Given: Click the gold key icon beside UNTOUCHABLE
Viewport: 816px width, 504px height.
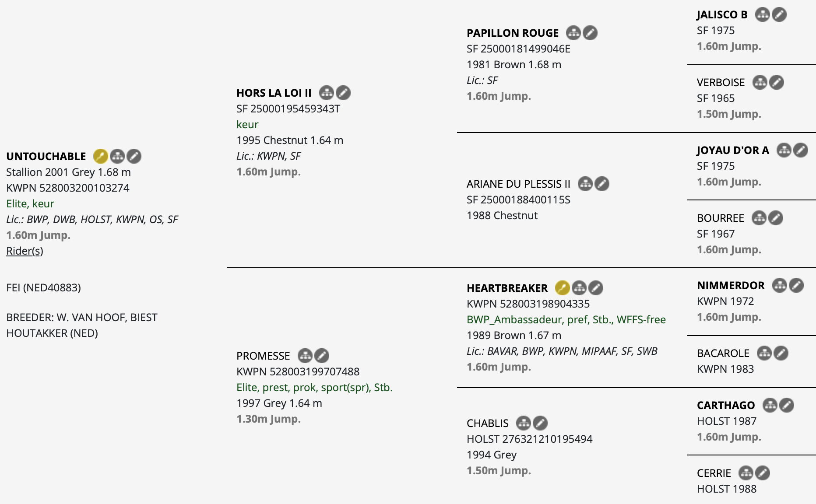Looking at the screenshot, I should [x=101, y=156].
